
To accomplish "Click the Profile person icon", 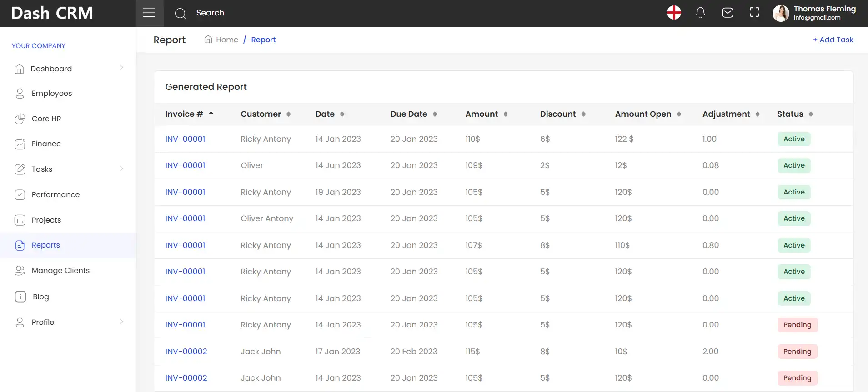I will (x=20, y=322).
